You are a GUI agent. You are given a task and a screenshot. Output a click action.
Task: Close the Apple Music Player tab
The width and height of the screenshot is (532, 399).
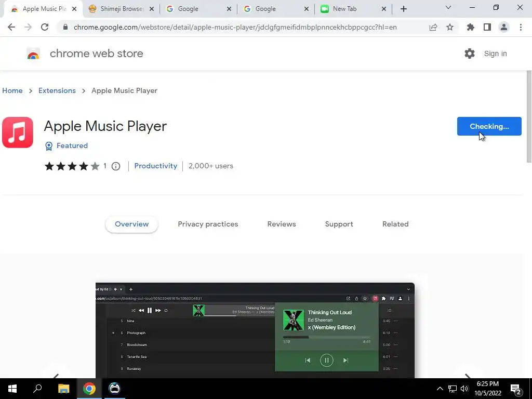(x=74, y=9)
